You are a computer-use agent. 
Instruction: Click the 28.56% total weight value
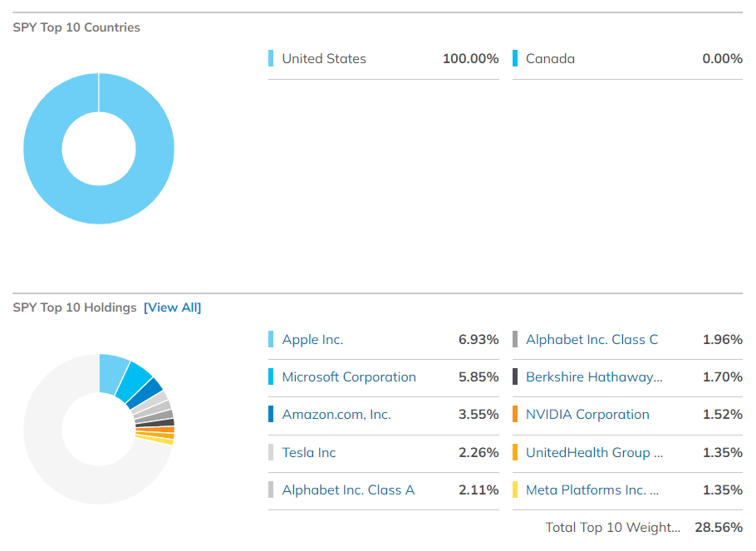pyautogui.click(x=719, y=528)
